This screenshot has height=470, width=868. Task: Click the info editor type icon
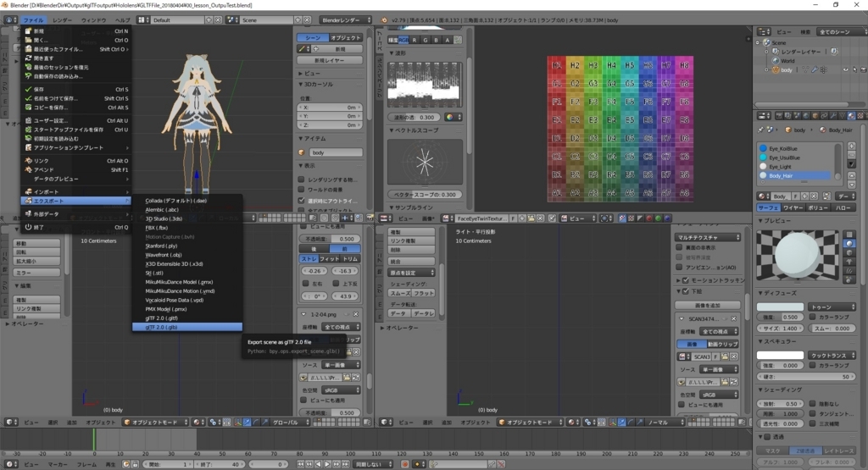10,20
